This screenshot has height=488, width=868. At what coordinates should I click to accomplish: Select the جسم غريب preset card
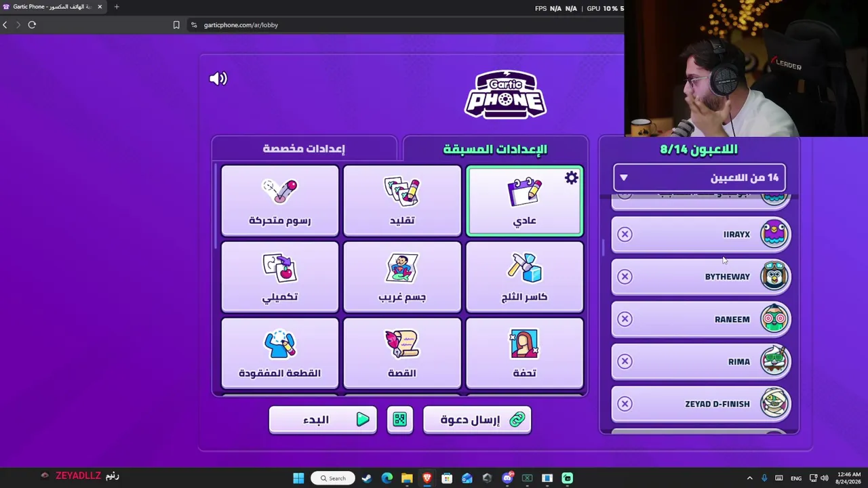402,278
